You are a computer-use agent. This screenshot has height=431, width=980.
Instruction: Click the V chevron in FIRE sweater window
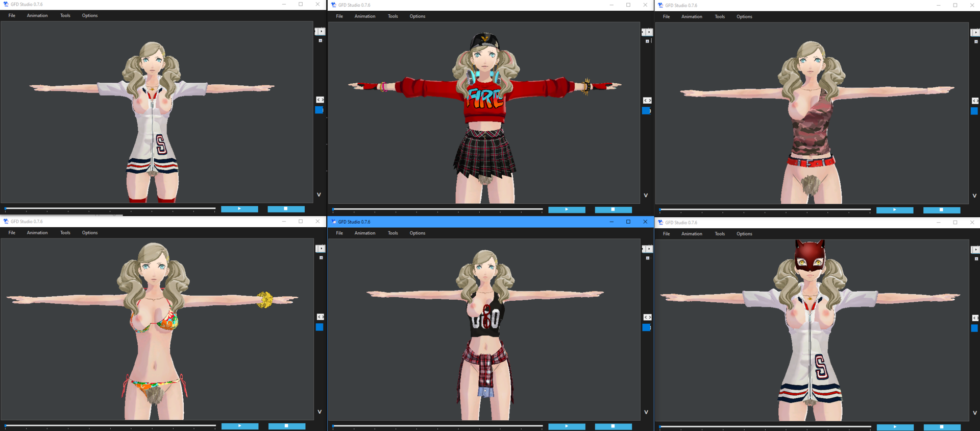click(646, 196)
